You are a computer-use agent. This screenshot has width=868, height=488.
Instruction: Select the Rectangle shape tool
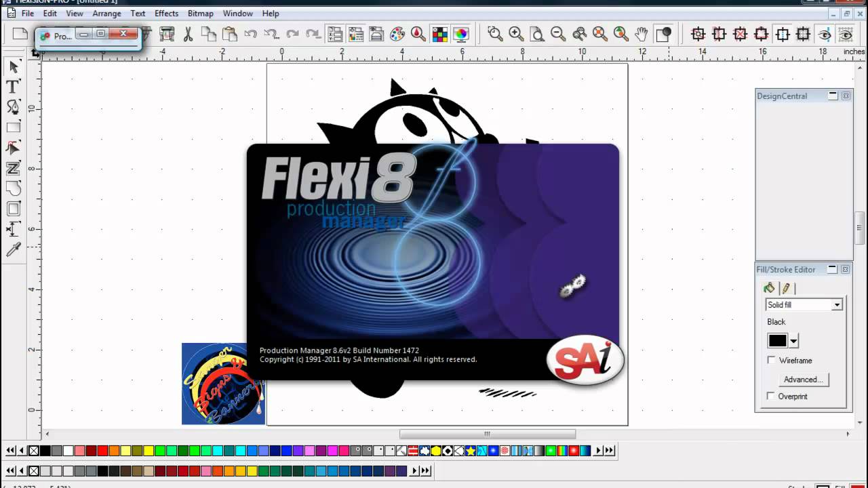point(14,127)
